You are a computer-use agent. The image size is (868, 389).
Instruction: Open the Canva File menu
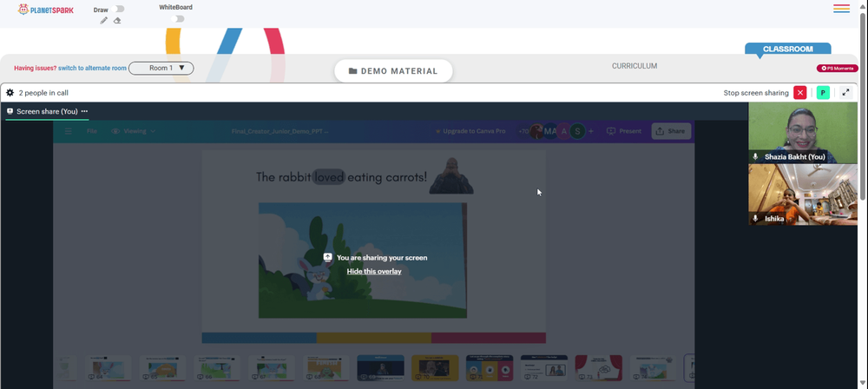click(92, 131)
